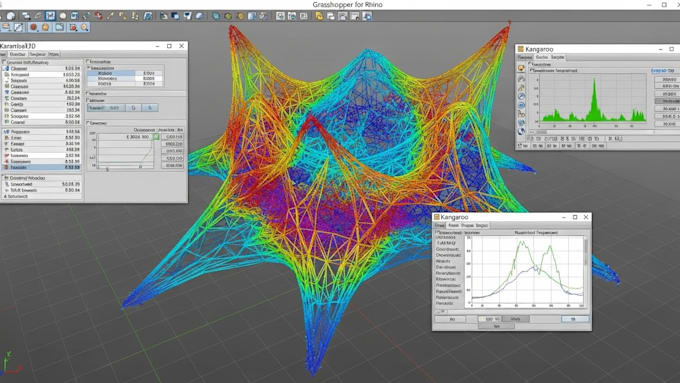
Task: Click the red-dot camera icon beside the magnifier
Action: tap(73, 27)
